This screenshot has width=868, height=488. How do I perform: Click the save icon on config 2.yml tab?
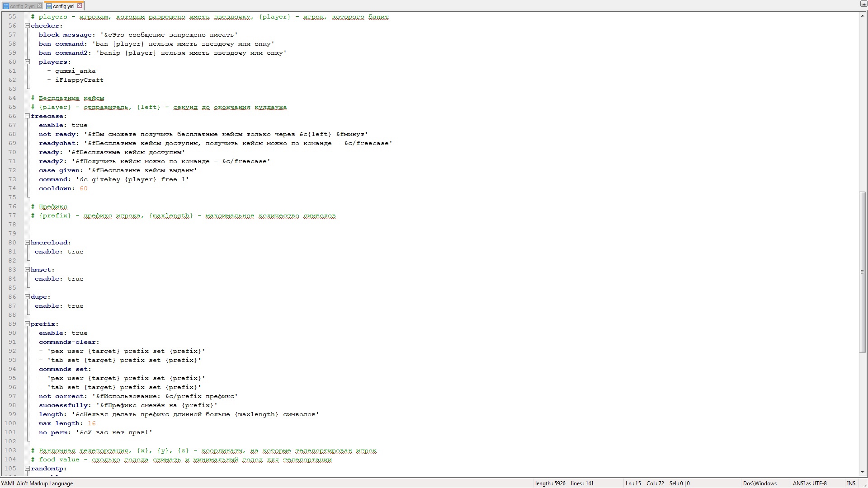6,6
